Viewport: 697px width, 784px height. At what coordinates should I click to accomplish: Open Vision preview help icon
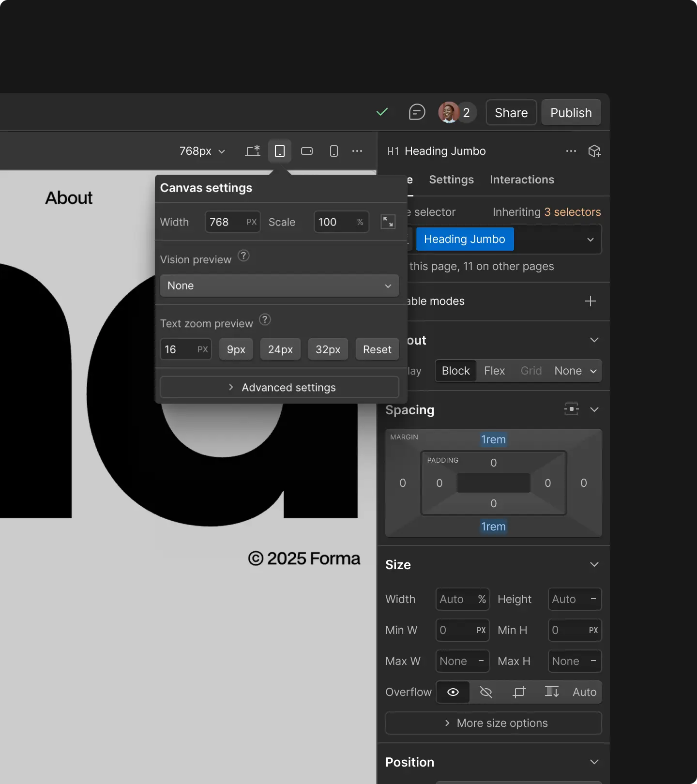(243, 256)
